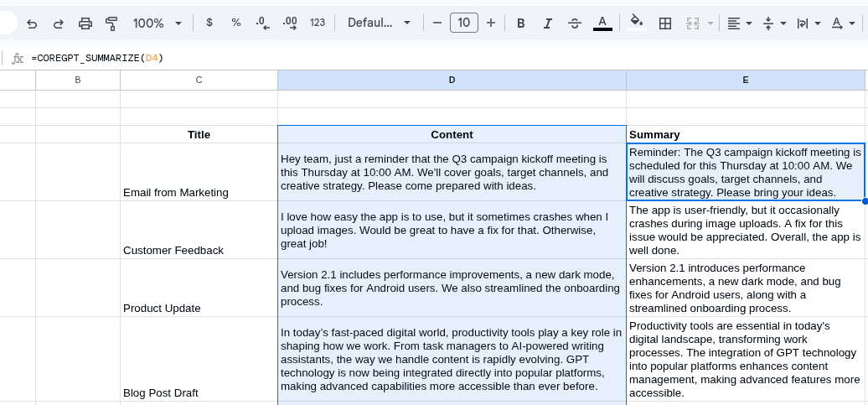Expand merge cells options arrow
This screenshot has height=405, width=868.
[x=710, y=23]
